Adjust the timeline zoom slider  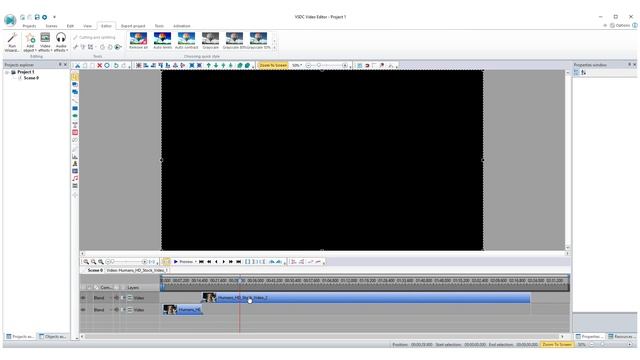tap(127, 262)
